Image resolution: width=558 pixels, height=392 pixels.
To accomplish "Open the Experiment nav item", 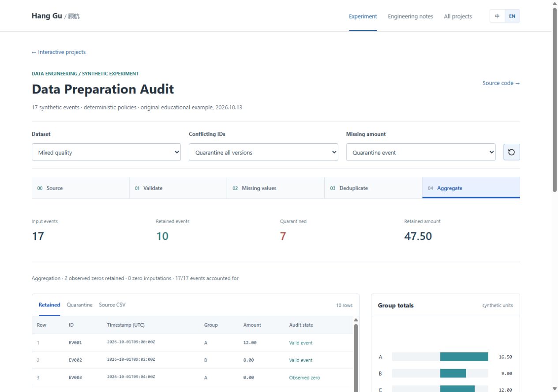I will pos(363,16).
